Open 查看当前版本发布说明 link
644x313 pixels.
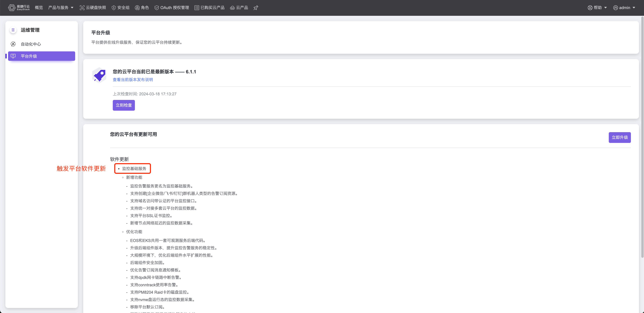133,80
